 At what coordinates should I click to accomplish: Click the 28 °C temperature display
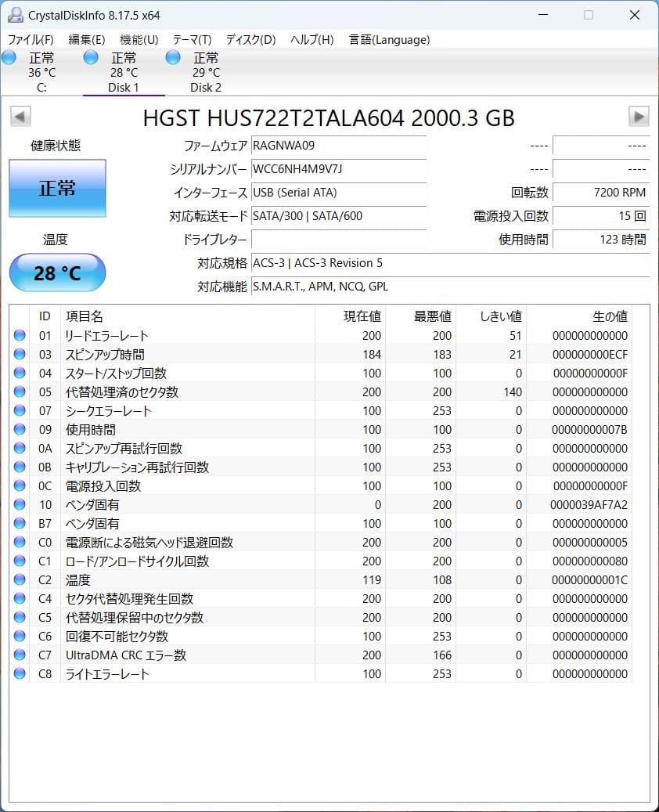(57, 272)
